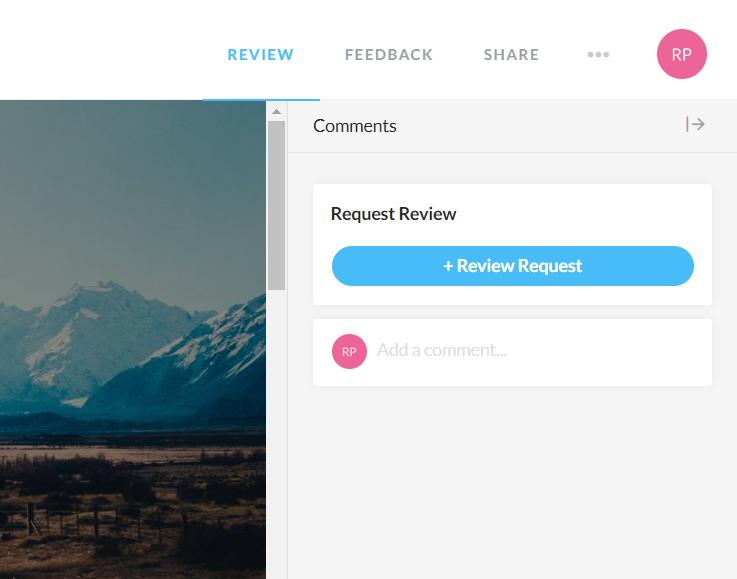Go to the SHARE tab
Image resolution: width=737 pixels, height=579 pixels.
point(511,55)
